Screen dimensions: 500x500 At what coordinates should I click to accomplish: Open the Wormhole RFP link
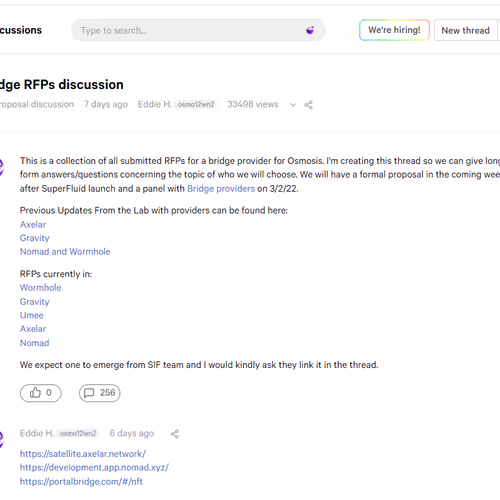[x=41, y=288]
